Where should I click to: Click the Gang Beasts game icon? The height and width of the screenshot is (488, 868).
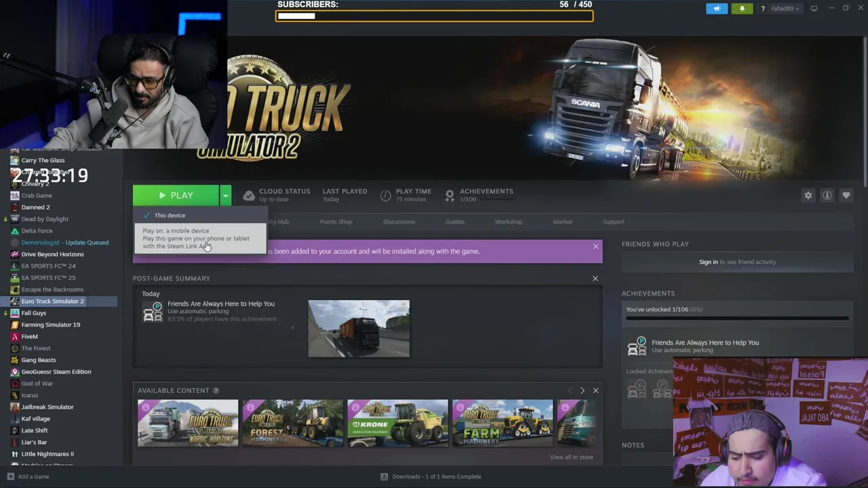coord(14,360)
